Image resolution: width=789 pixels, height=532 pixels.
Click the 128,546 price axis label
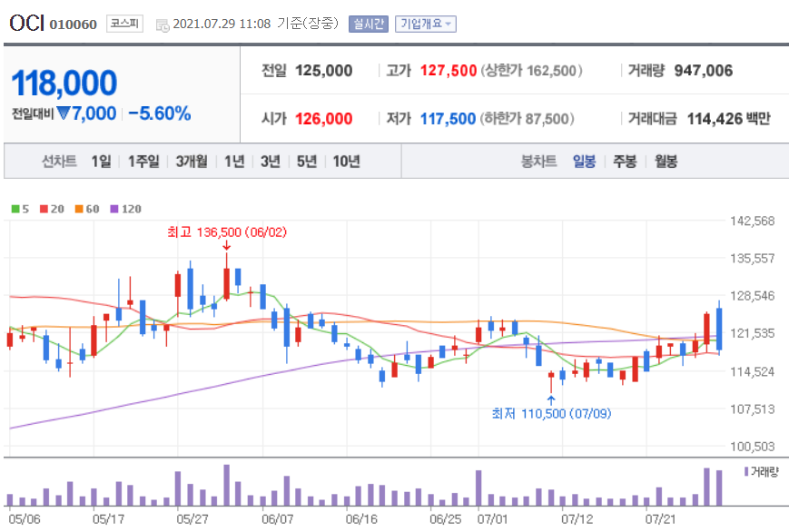[x=753, y=296]
